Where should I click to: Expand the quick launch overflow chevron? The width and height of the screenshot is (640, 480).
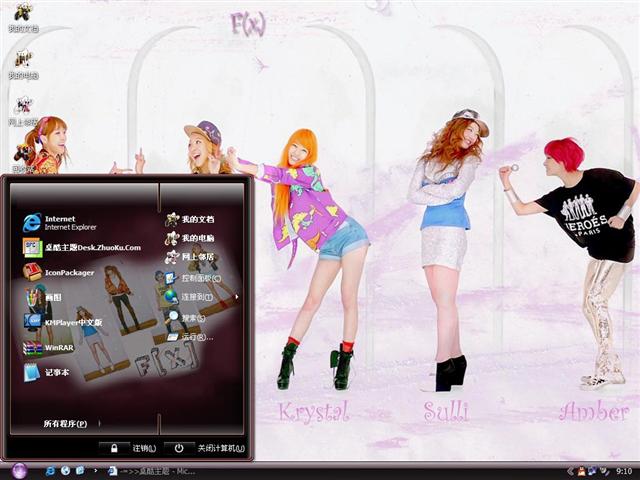coord(96,471)
